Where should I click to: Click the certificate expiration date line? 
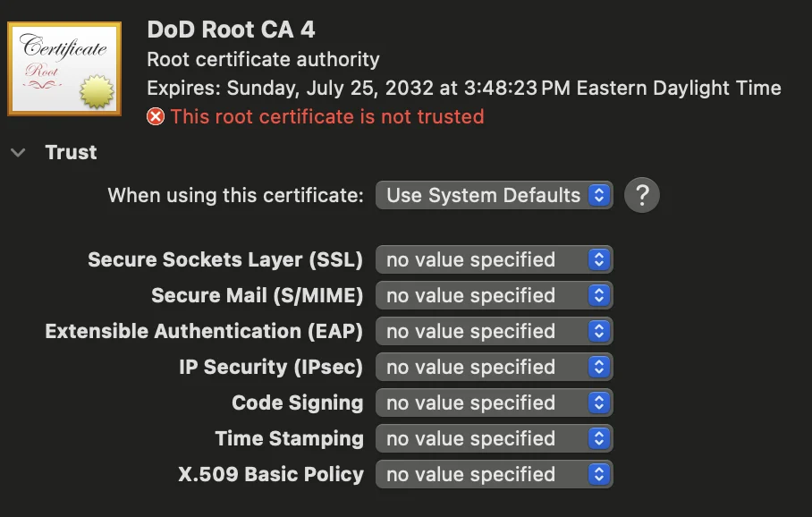pos(464,88)
